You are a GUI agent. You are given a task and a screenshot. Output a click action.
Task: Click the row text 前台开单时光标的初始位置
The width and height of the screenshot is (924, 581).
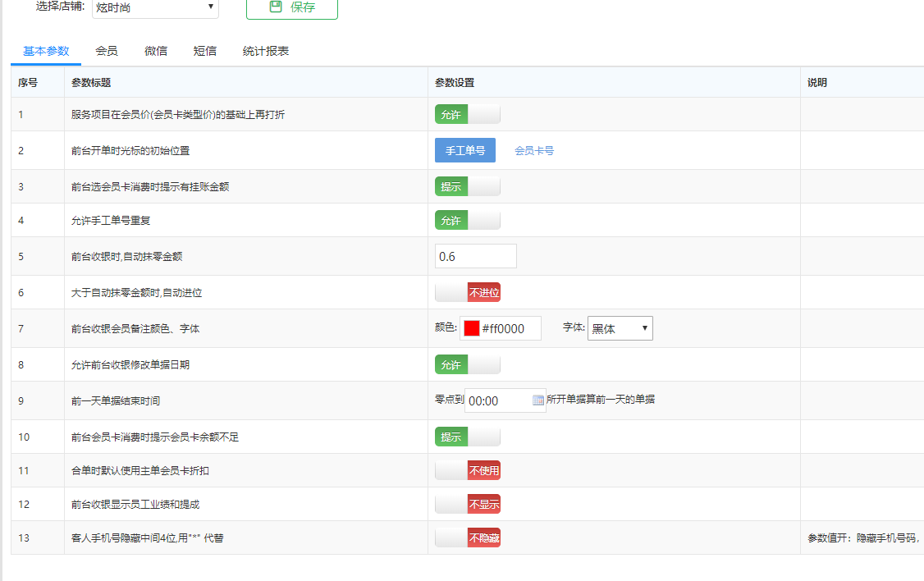pyautogui.click(x=130, y=151)
